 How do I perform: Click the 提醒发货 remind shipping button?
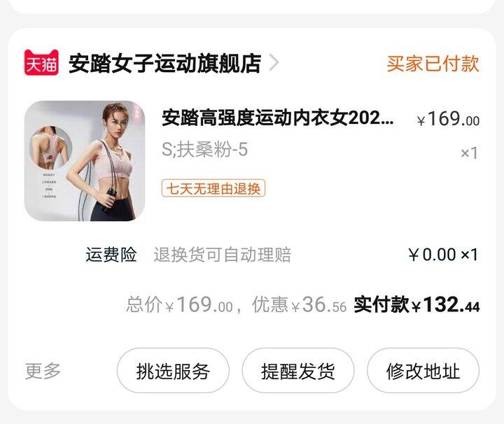click(x=298, y=371)
